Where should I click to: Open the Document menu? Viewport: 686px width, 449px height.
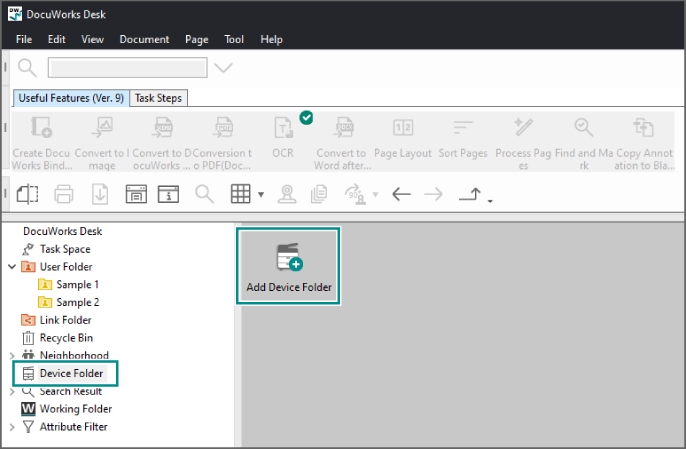[144, 39]
